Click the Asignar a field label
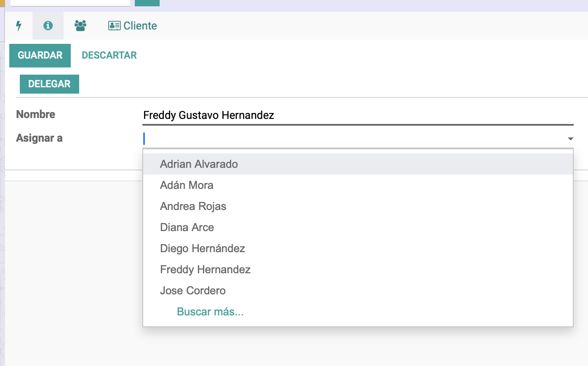 pos(39,138)
